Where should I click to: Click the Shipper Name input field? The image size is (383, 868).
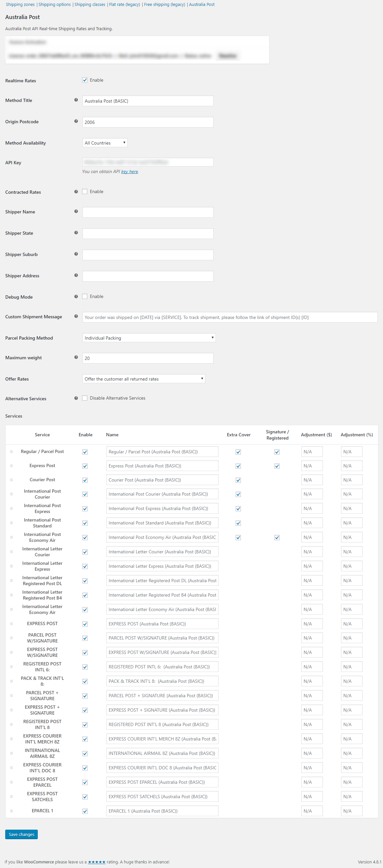click(148, 212)
